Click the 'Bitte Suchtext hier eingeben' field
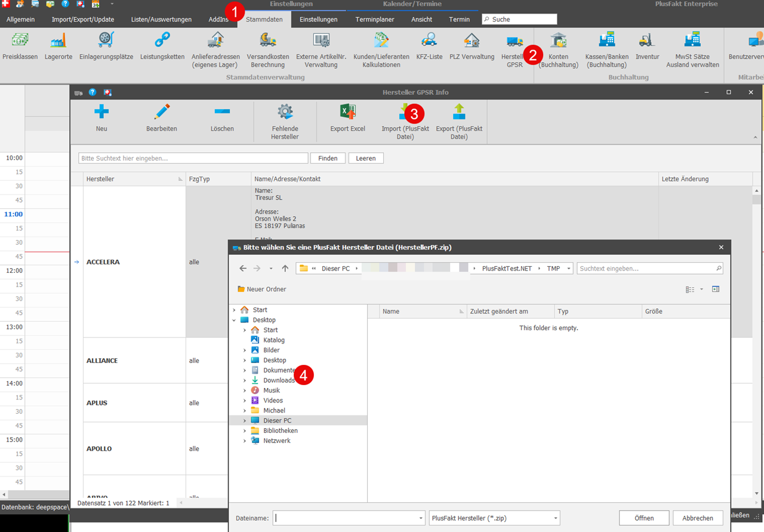 click(x=193, y=158)
